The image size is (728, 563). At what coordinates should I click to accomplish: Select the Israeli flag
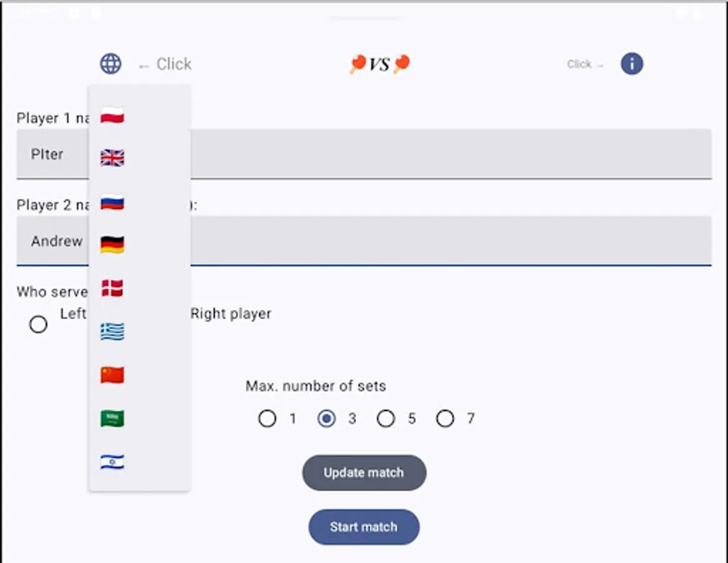click(x=111, y=461)
